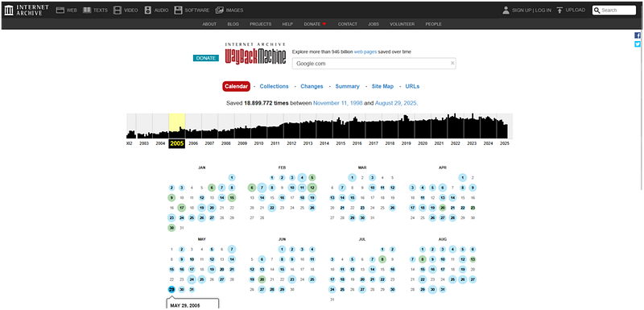
Task: Follow the August 29, 2025 link
Action: (395, 103)
